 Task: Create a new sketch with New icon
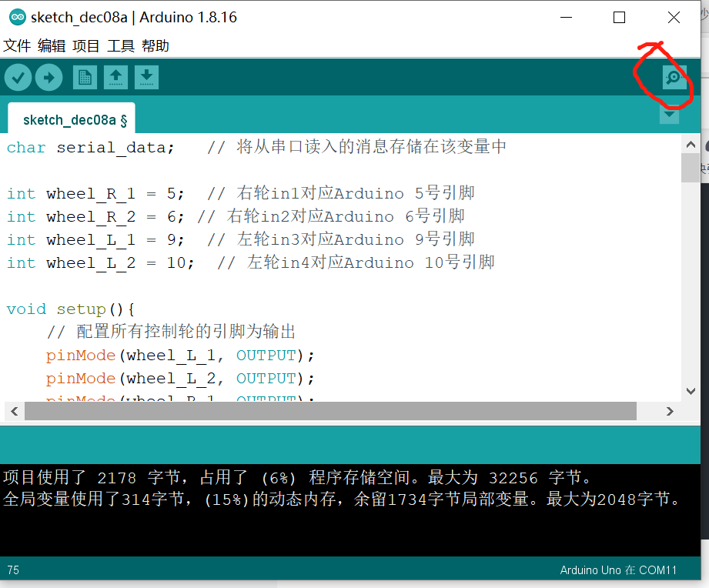click(85, 77)
